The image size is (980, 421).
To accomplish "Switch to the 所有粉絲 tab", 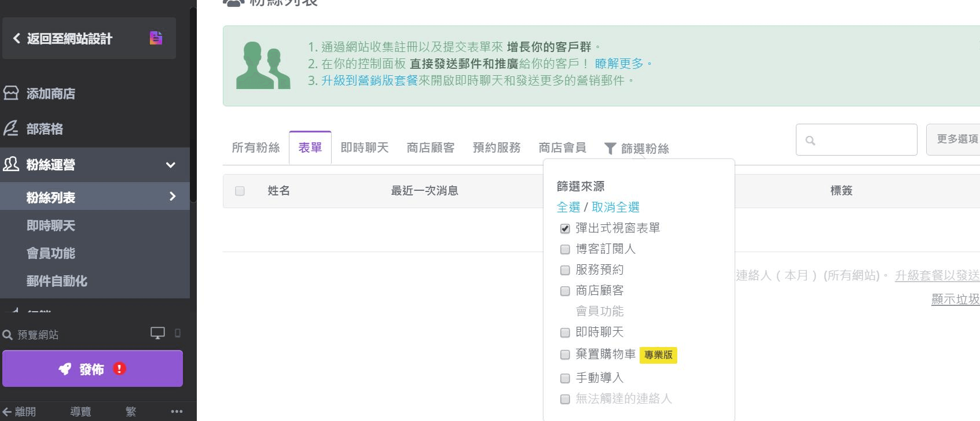I will [x=255, y=148].
